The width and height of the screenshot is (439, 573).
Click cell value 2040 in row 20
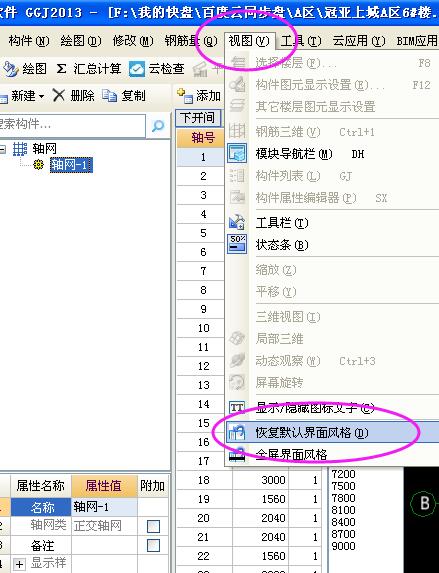[261, 518]
